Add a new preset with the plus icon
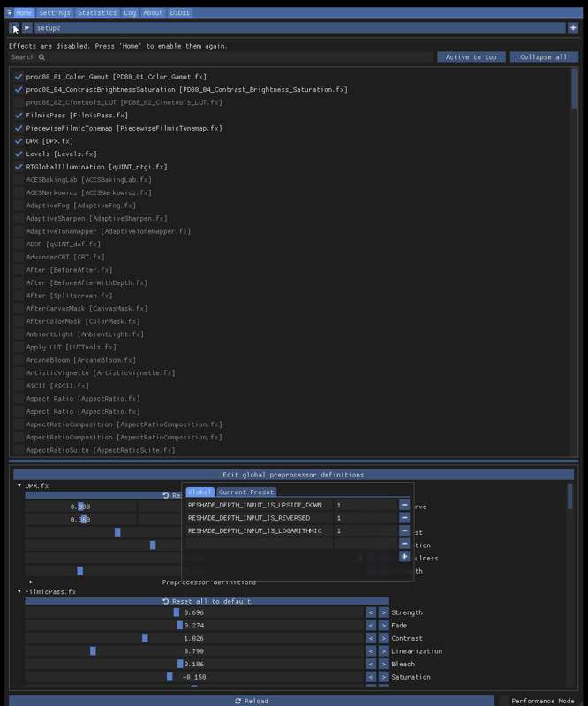Screen dimensions: 588x706 [573, 28]
